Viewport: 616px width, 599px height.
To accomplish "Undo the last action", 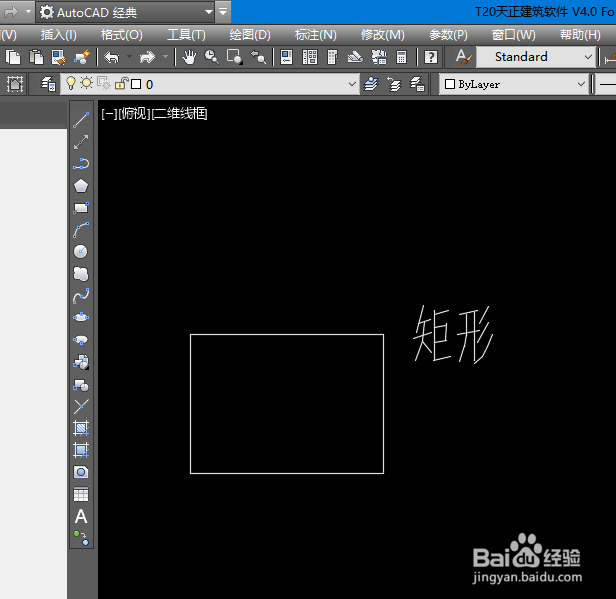I will point(112,57).
